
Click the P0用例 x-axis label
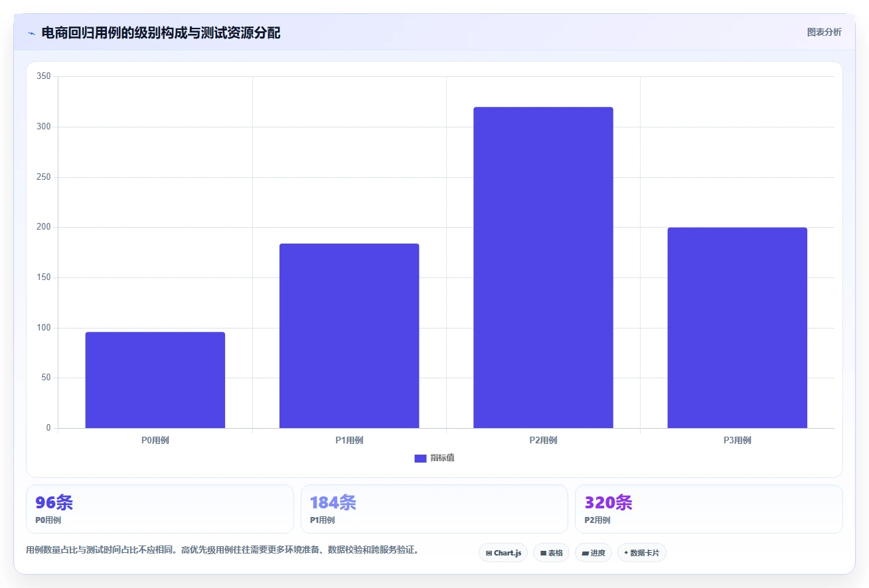tap(155, 441)
